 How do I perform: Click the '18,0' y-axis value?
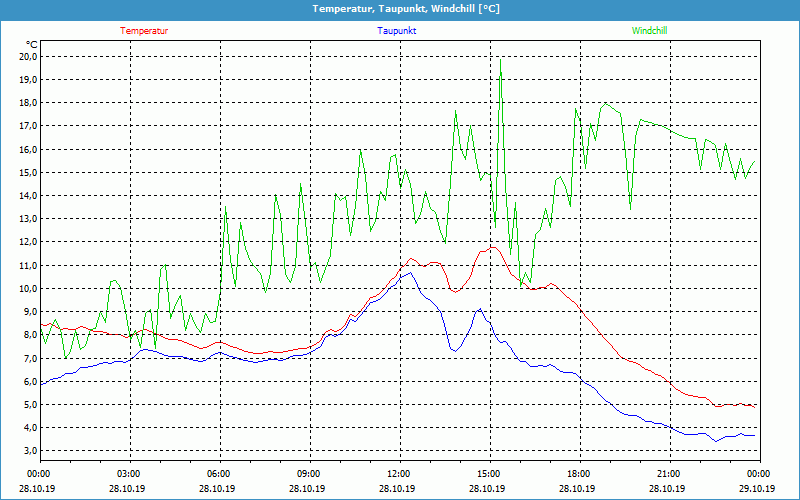28,103
